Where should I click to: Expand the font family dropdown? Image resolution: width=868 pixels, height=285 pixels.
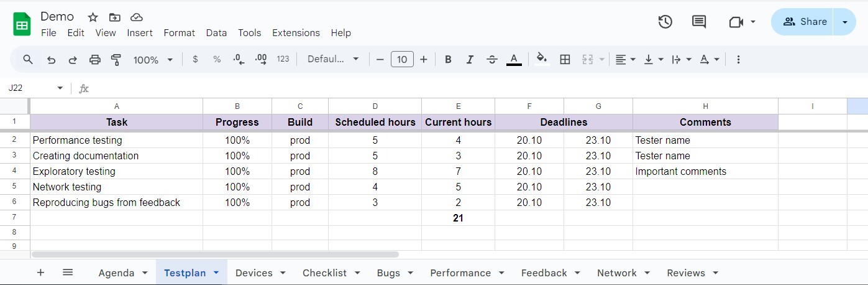pos(334,60)
